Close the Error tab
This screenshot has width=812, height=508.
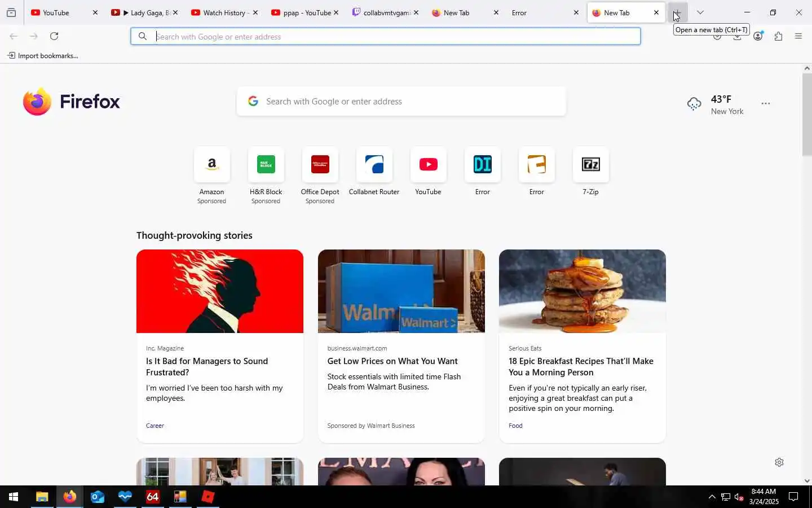[x=576, y=12]
